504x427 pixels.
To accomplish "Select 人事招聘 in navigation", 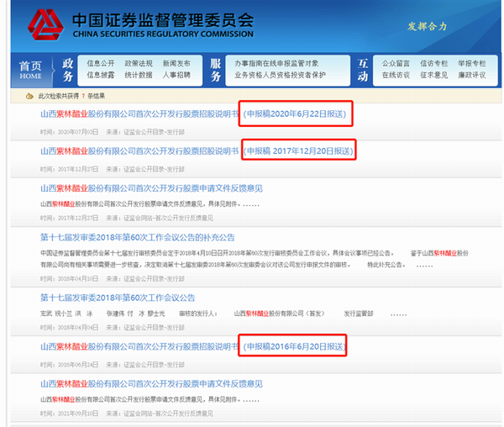I will (x=176, y=75).
